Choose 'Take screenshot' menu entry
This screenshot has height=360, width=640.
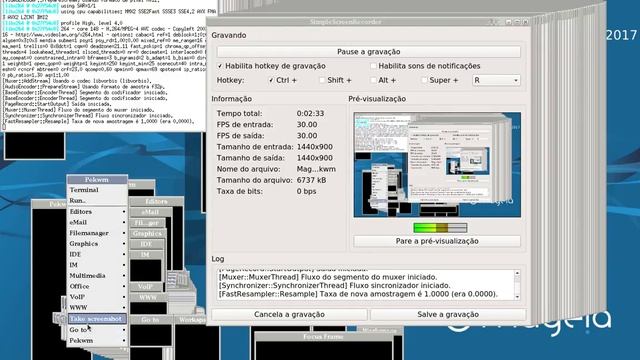97,319
